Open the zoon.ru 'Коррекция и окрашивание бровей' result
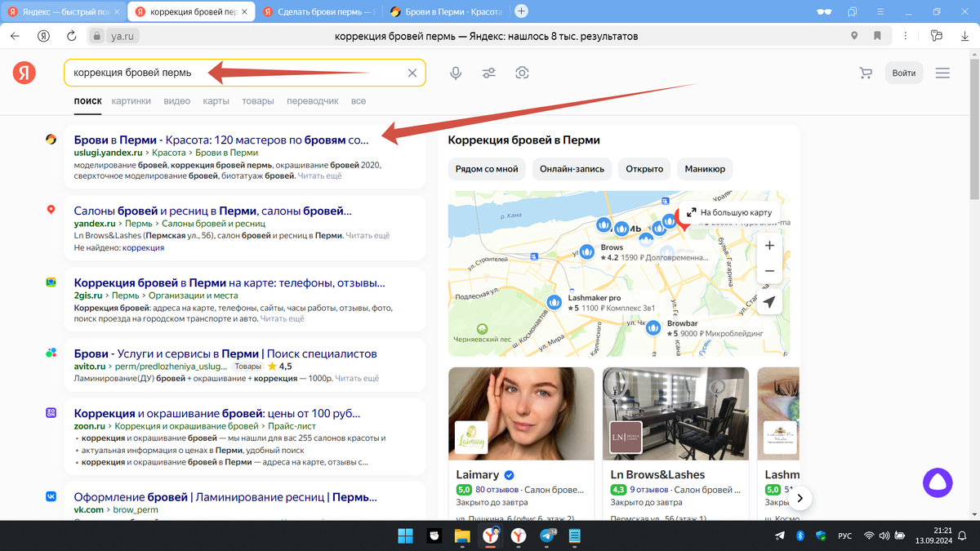 click(217, 413)
